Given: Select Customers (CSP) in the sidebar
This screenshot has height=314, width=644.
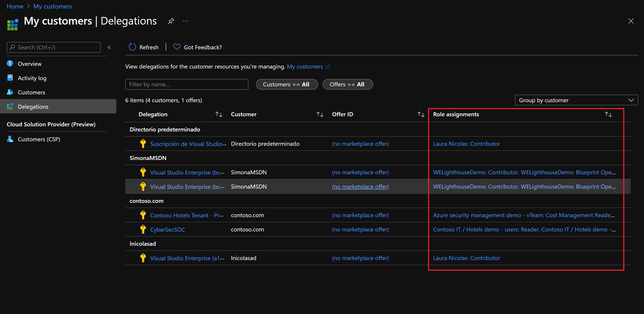Looking at the screenshot, I should click(39, 139).
